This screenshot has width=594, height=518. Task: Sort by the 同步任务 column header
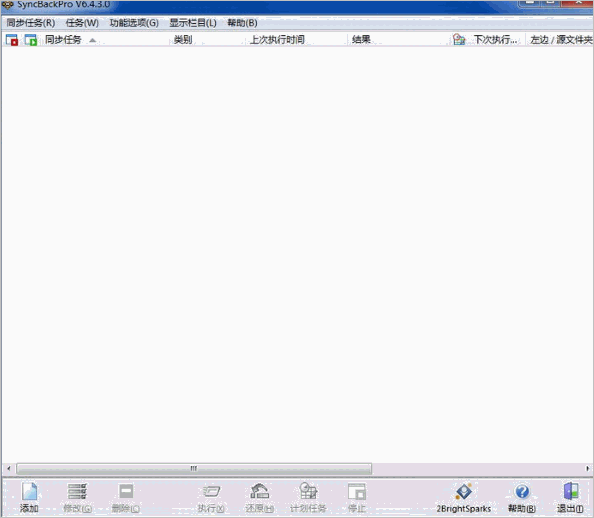pos(63,39)
